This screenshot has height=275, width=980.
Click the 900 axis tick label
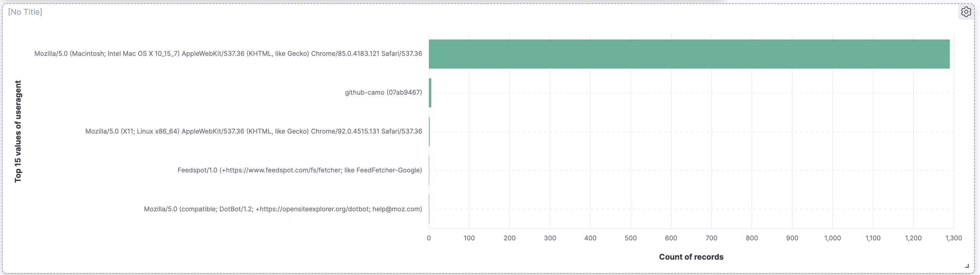pos(792,238)
